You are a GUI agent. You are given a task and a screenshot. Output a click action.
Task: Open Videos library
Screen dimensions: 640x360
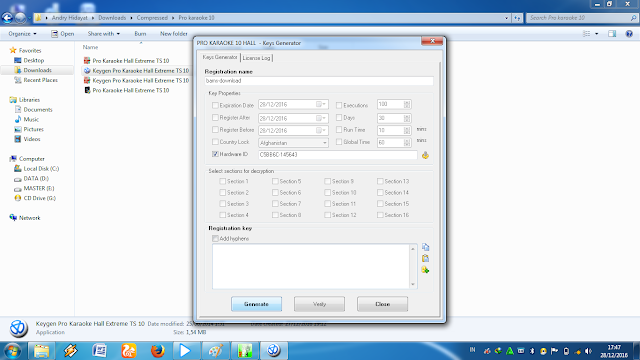(27, 139)
